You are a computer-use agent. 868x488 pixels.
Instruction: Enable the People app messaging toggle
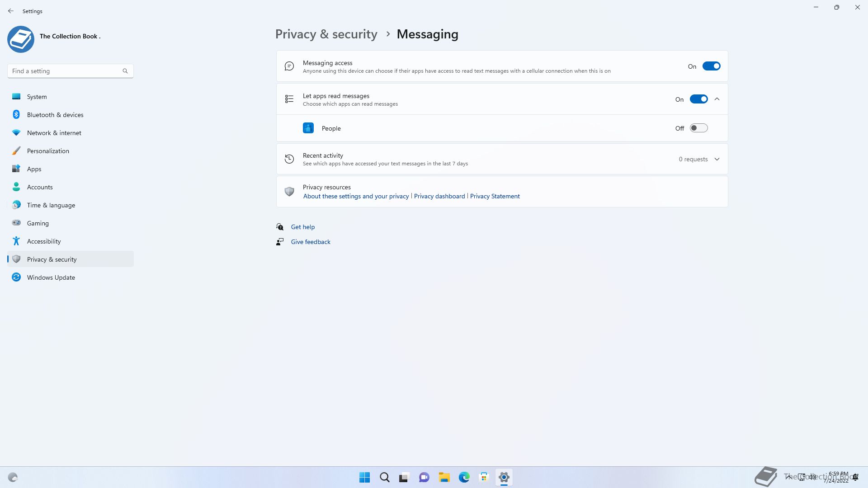tap(698, 128)
